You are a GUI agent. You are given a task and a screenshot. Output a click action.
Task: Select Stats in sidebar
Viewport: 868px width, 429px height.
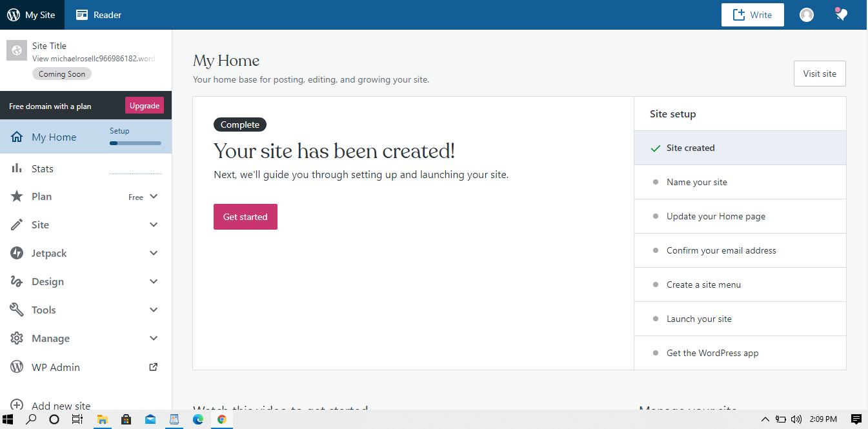pos(86,168)
